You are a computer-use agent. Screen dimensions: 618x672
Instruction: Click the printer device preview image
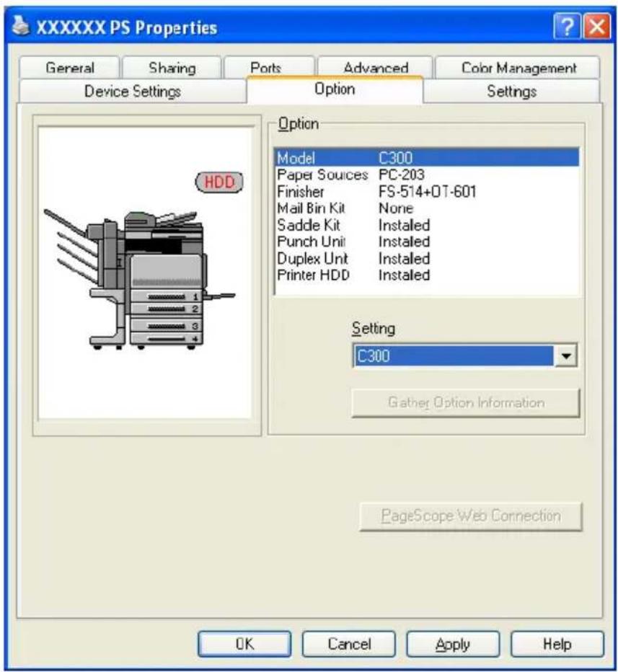pyautogui.click(x=138, y=280)
